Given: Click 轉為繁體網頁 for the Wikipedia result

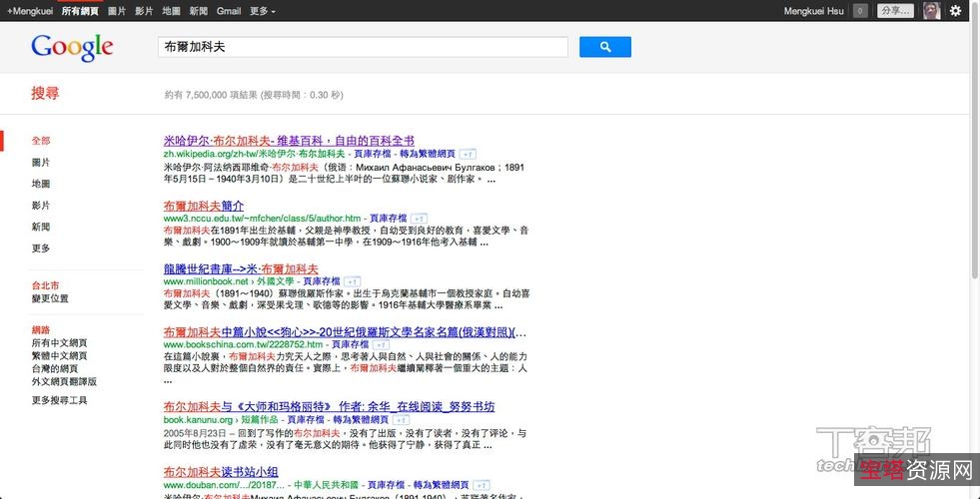Looking at the screenshot, I should [429, 155].
